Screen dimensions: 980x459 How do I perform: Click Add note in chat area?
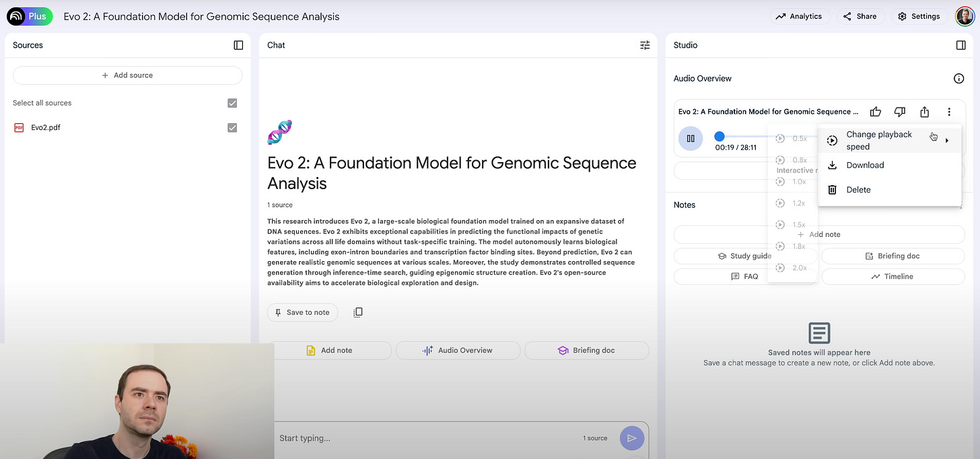(x=329, y=351)
